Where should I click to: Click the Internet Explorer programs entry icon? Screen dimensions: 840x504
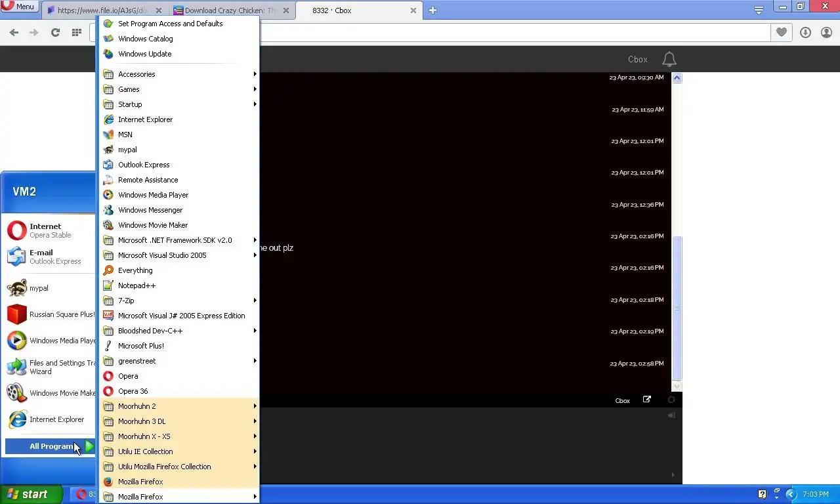108,119
